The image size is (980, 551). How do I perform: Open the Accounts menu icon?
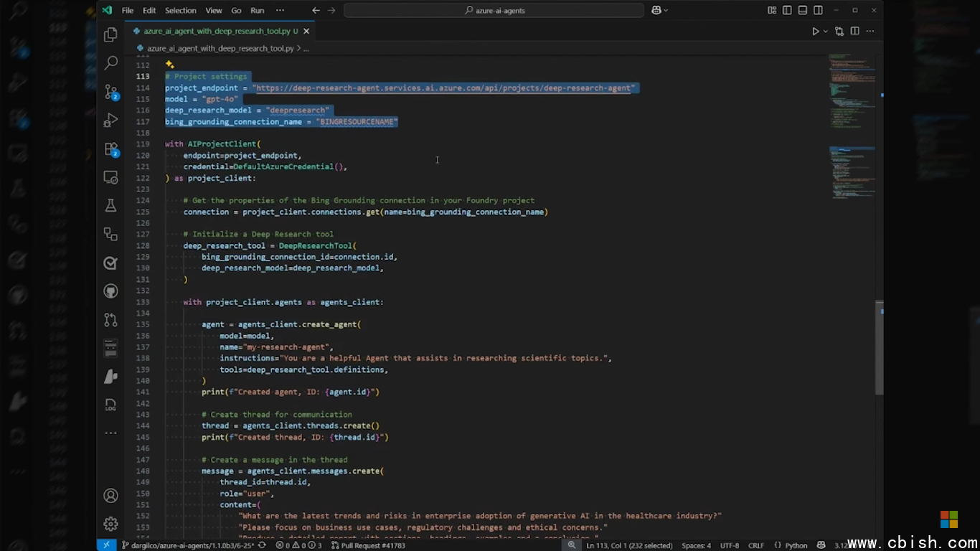coord(110,496)
